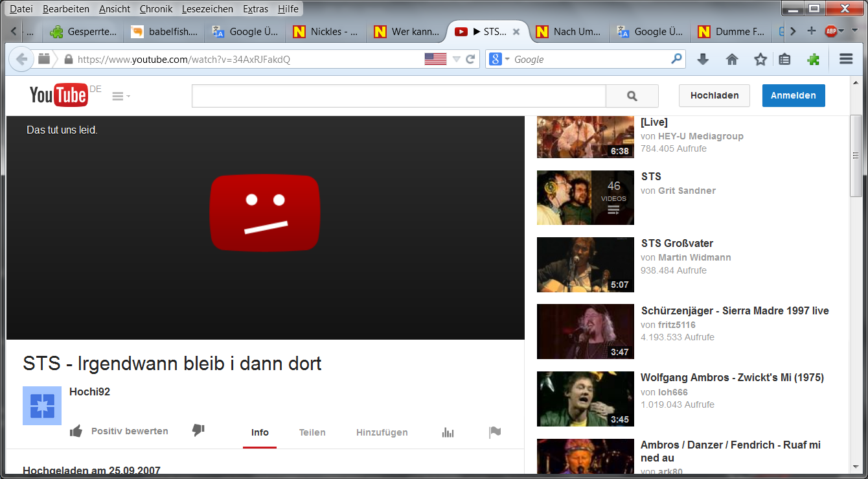Open the Lesezeichen menu
The width and height of the screenshot is (868, 479).
(x=207, y=9)
